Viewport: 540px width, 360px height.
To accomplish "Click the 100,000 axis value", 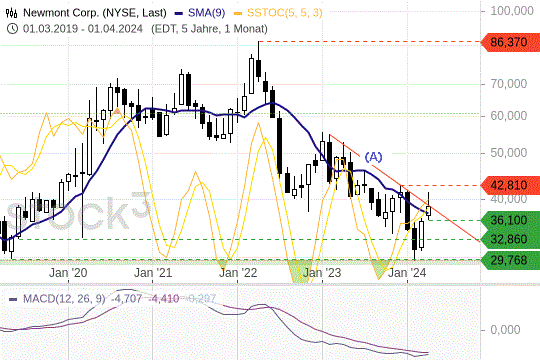I will 512,11.
